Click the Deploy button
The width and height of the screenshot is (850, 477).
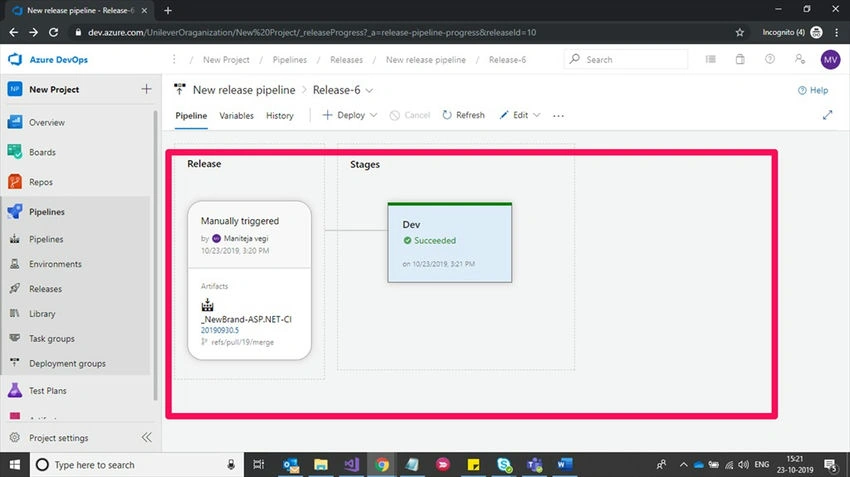click(344, 115)
